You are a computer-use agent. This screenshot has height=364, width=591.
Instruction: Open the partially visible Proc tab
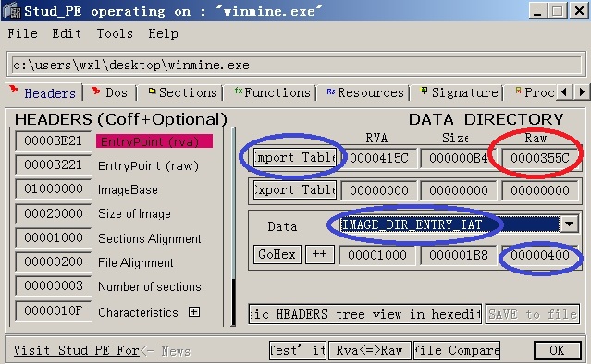(x=534, y=92)
